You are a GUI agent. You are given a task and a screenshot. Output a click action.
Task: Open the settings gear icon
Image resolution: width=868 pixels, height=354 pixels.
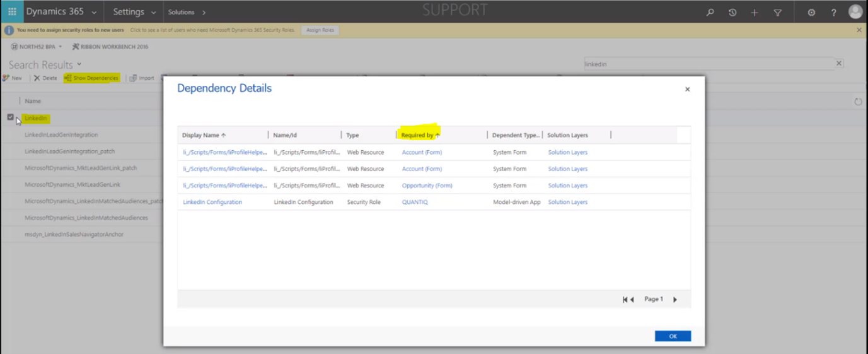coord(811,12)
